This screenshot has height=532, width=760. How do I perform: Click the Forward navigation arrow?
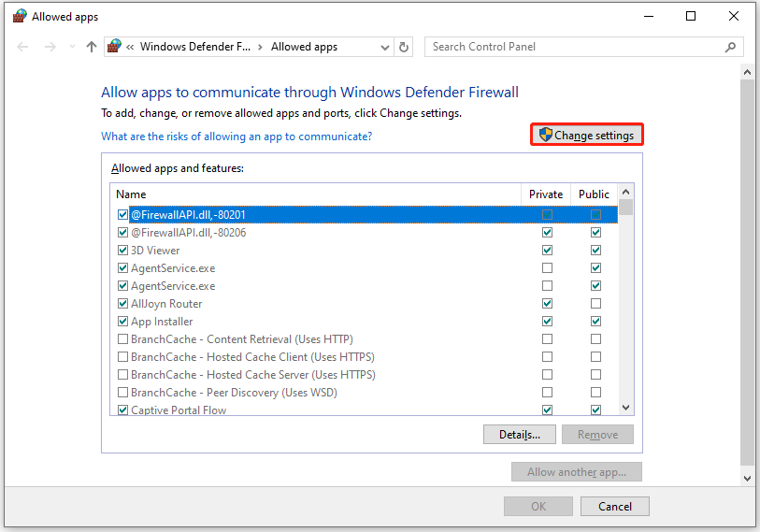tap(50, 47)
